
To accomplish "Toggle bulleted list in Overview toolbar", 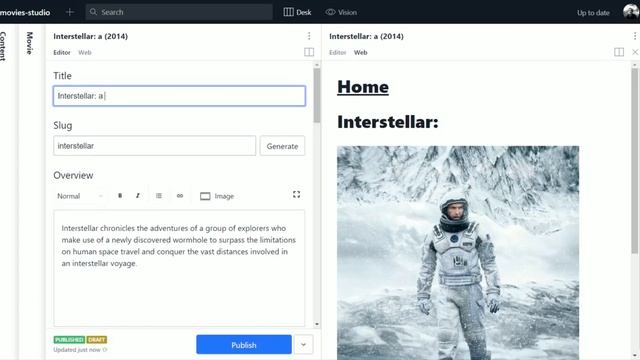I will tap(159, 196).
